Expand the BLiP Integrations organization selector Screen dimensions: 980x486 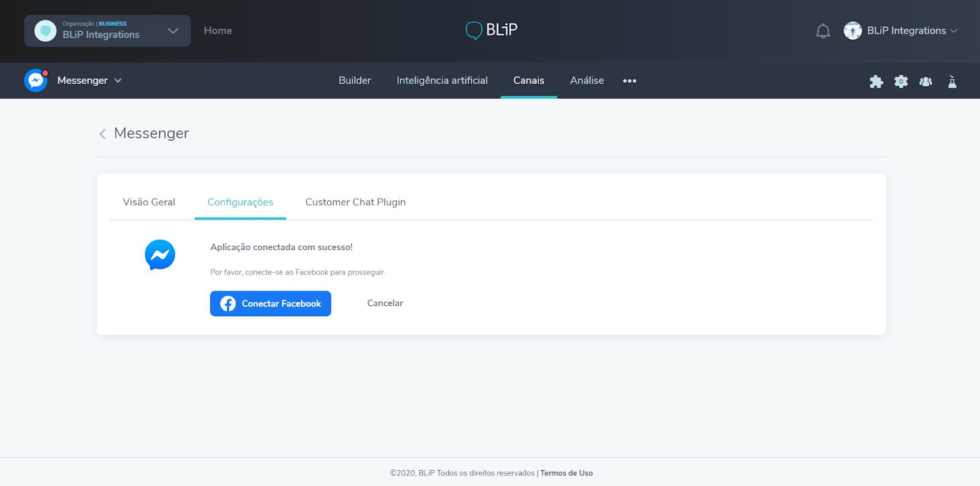coord(107,31)
